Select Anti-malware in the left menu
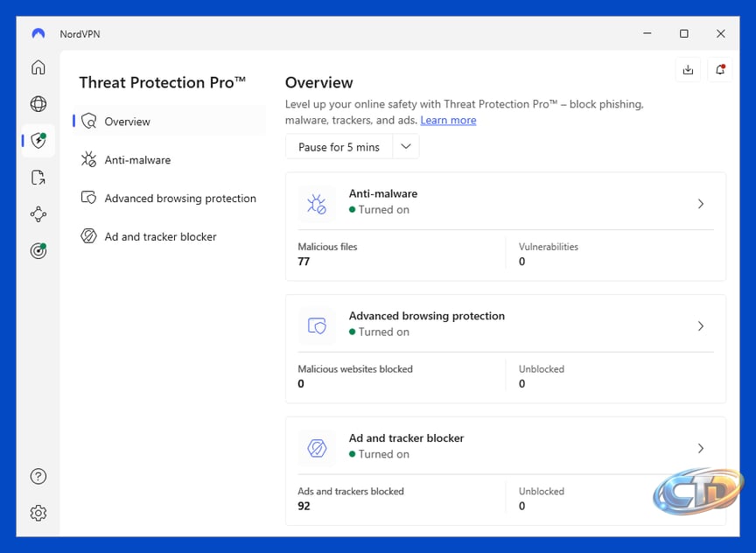This screenshot has height=553, width=756. [169, 159]
